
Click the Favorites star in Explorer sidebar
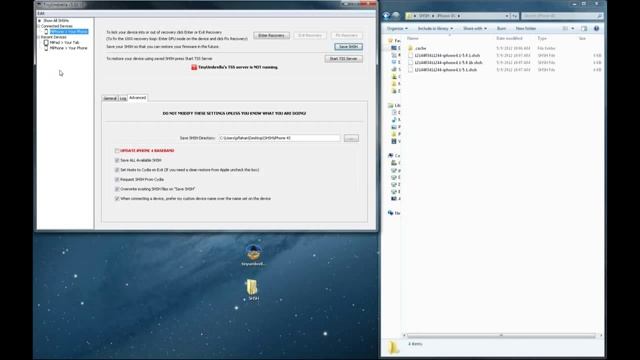click(390, 41)
